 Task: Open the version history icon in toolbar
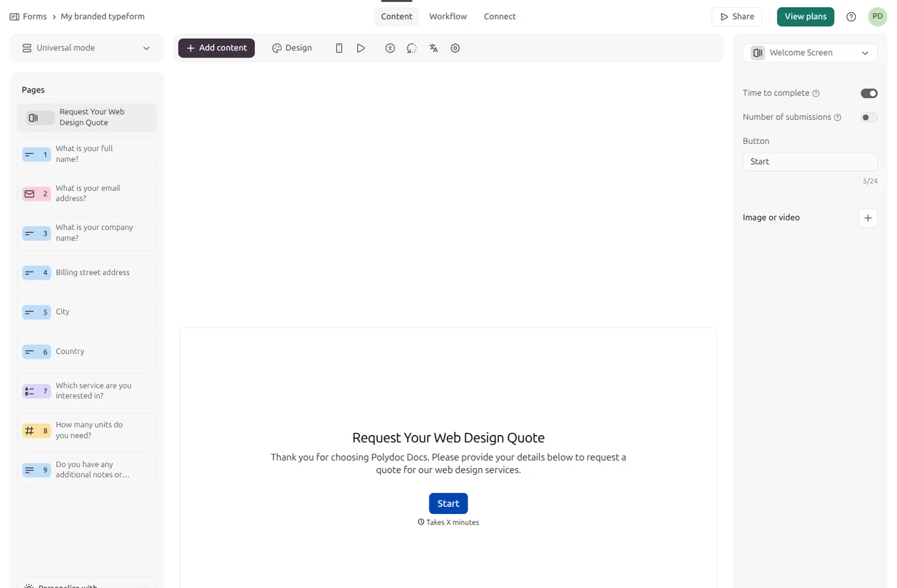click(411, 48)
